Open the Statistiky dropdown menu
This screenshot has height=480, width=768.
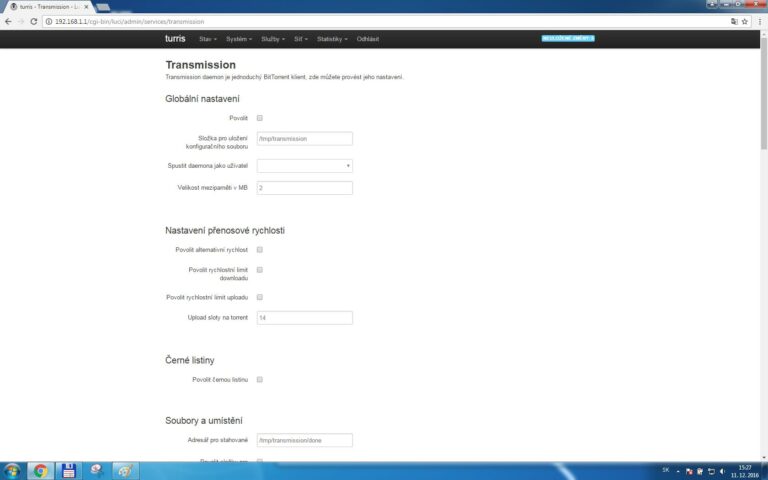tap(332, 39)
